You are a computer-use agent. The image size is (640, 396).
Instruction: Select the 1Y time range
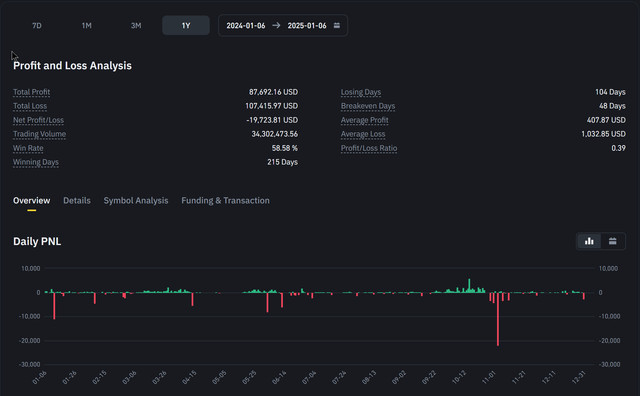[x=186, y=26]
